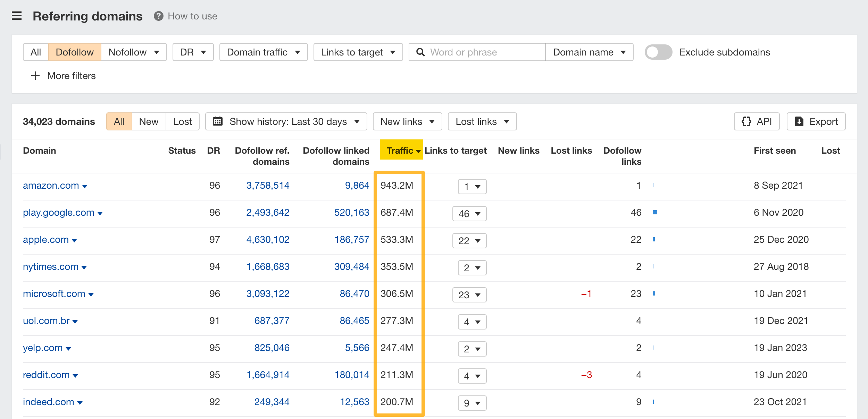
Task: Expand links to target for amazon.com
Action: click(x=472, y=187)
